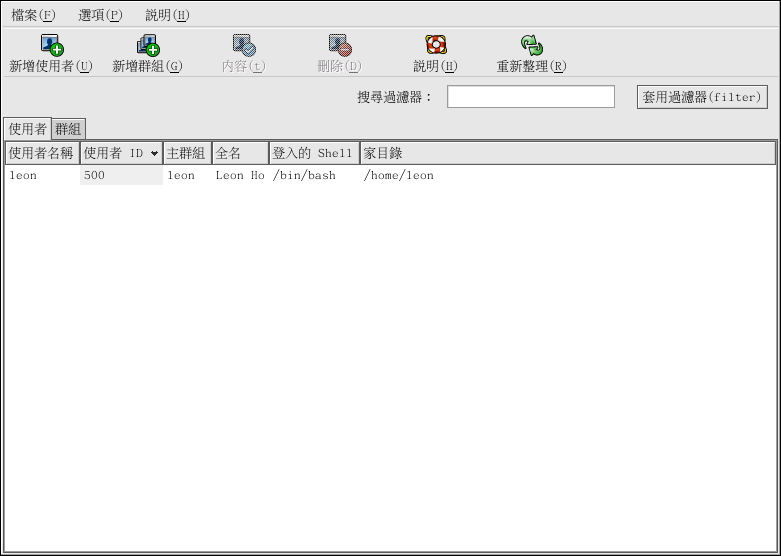This screenshot has height=556, width=781.
Task: Click Apply Filter (套用過濾器) button
Action: pos(702,97)
